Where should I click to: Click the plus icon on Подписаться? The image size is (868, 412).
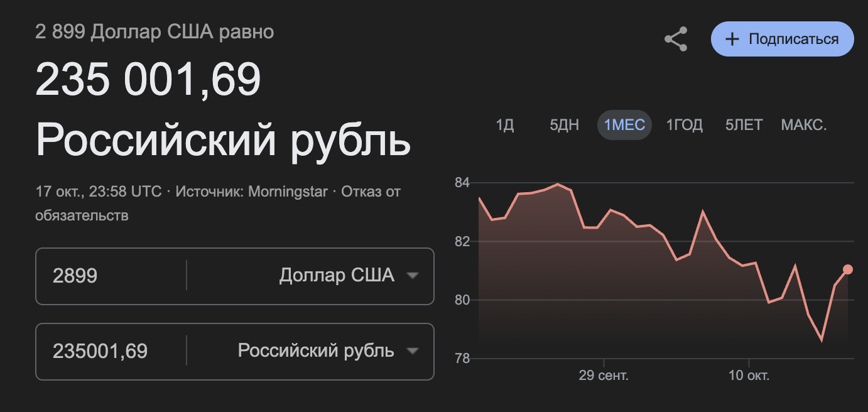pos(732,39)
